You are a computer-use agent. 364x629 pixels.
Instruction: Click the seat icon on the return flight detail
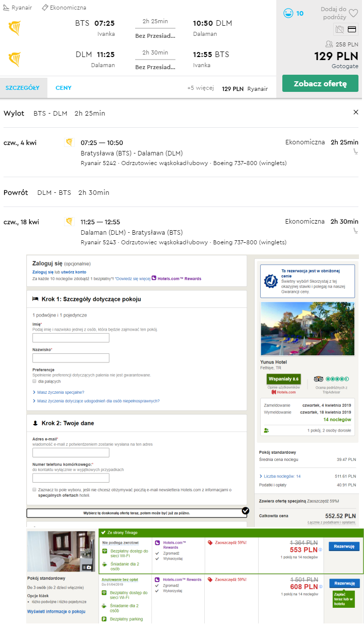pos(355,231)
